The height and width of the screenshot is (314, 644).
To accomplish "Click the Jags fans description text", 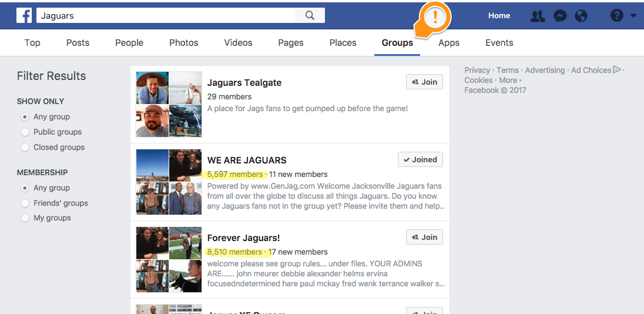I will coord(308,109).
